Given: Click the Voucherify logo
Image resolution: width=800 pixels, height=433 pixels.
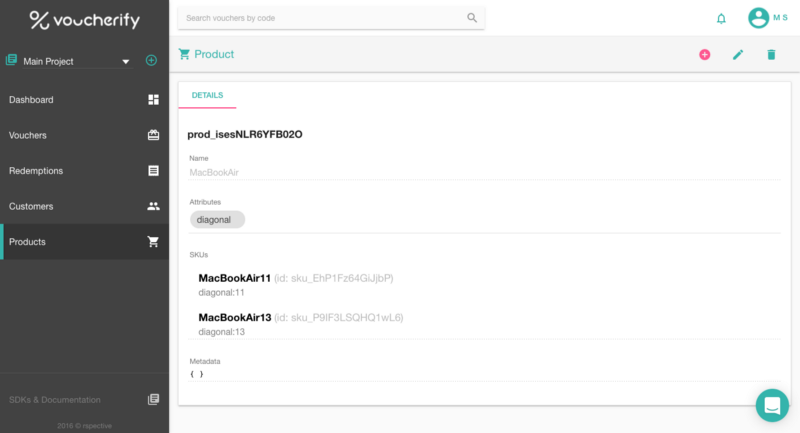Looking at the screenshot, I should (x=84, y=20).
